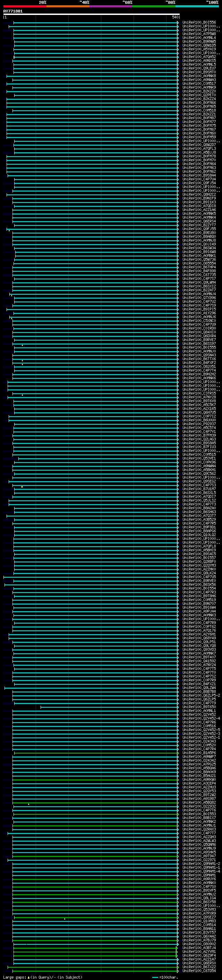222x980 pixels.
Task: Click label UniRef100_A3B529
Action: pyautogui.click(x=199, y=520)
